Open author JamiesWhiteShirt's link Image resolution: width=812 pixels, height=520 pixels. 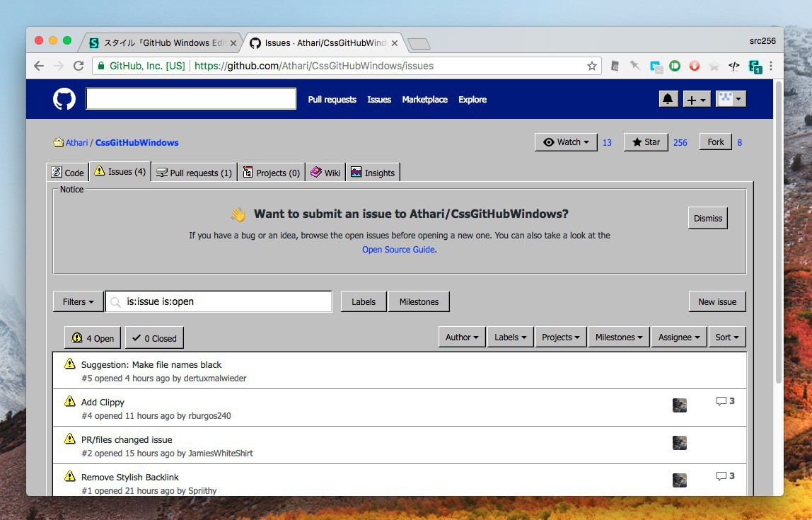coord(221,453)
